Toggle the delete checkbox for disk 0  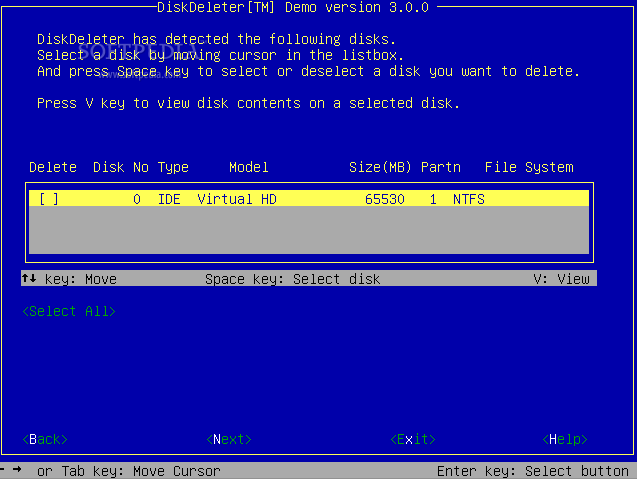coord(49,199)
